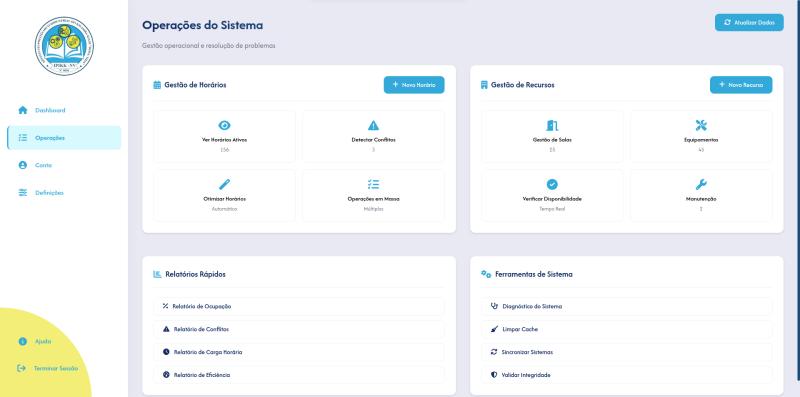Viewport: 800px width, 397px height.
Task: Open the Dashboard home icon
Action: coord(22,110)
